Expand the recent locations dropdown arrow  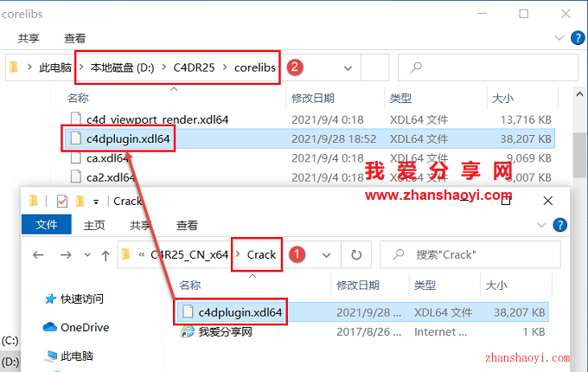coord(87,255)
